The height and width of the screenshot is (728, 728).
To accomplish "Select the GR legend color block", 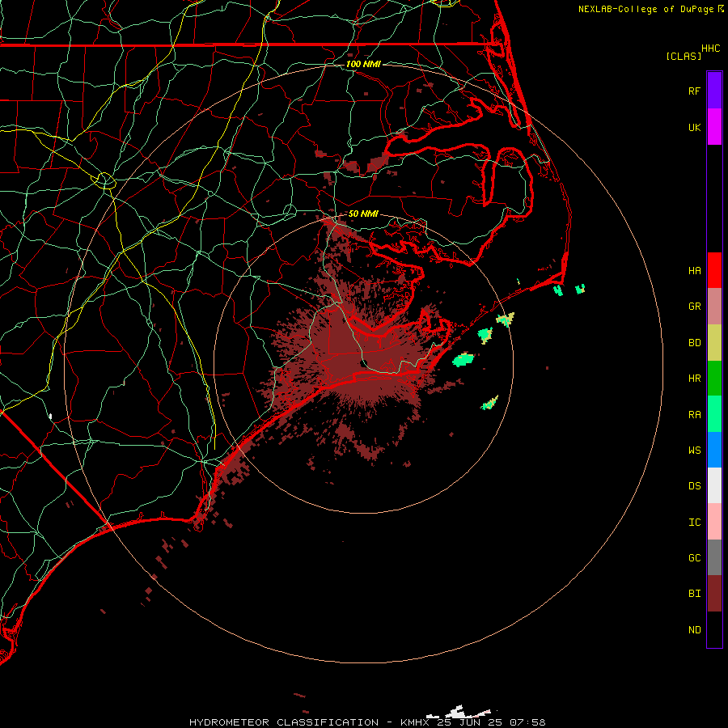I will point(714,307).
